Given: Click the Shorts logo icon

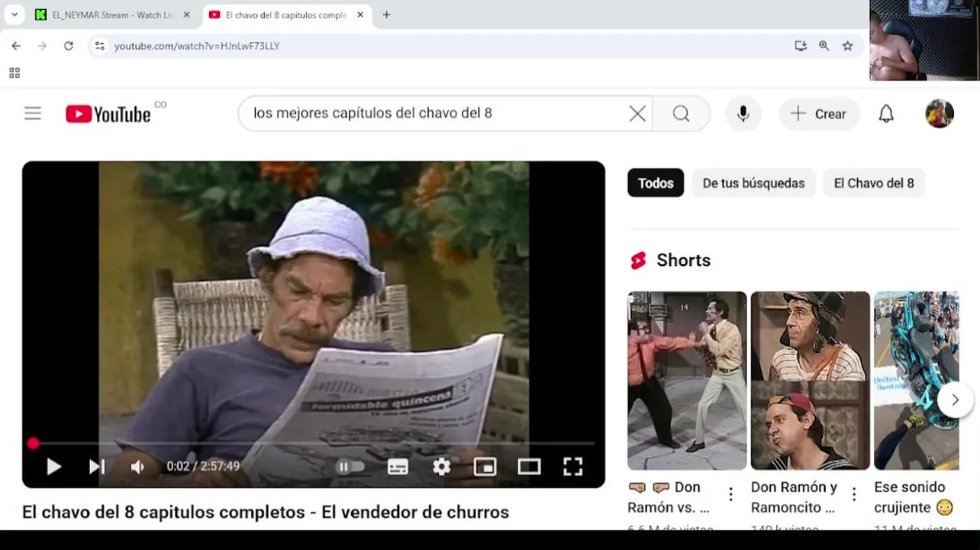Looking at the screenshot, I should click(x=638, y=260).
